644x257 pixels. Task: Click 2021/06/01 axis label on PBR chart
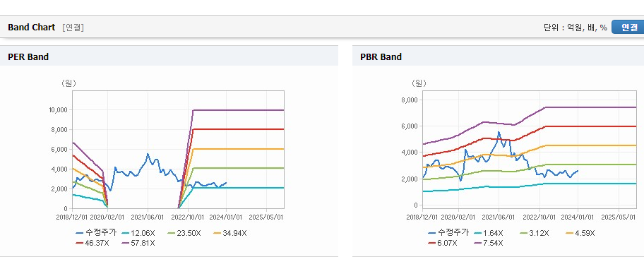(499, 217)
